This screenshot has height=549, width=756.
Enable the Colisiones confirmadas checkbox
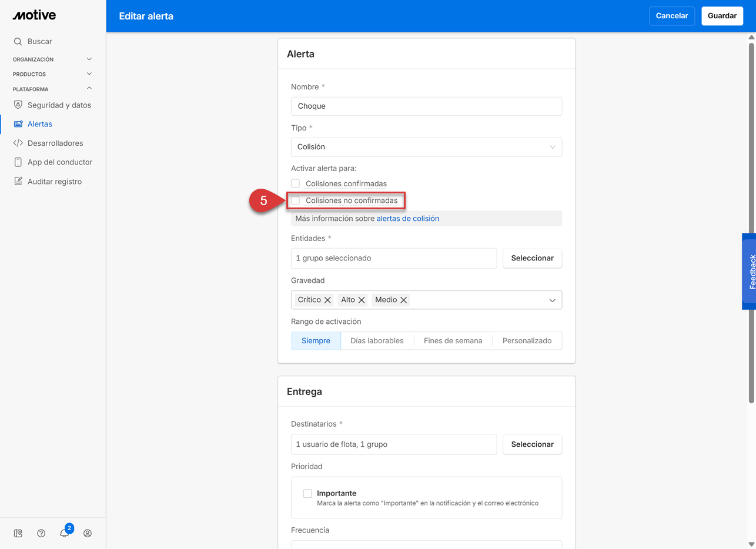pyautogui.click(x=296, y=183)
